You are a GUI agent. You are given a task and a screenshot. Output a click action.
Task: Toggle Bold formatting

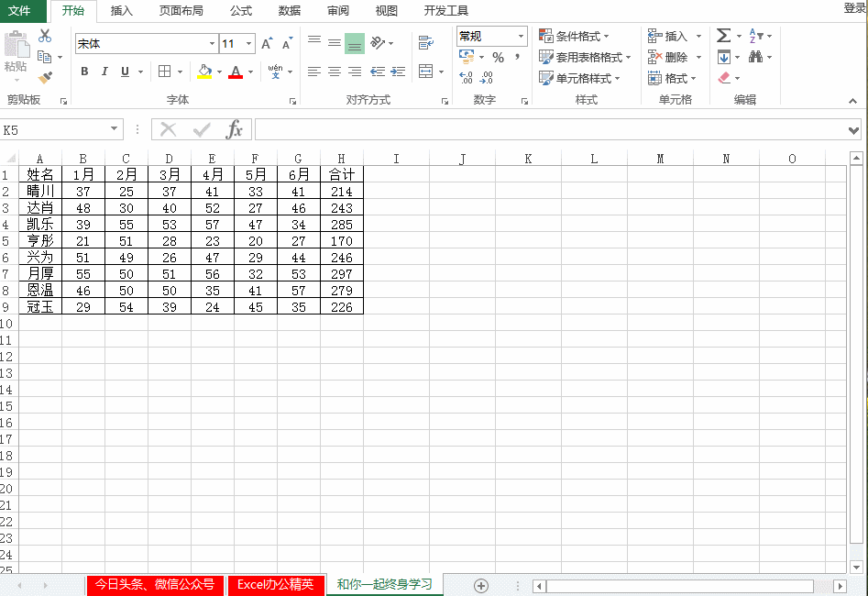[84, 71]
